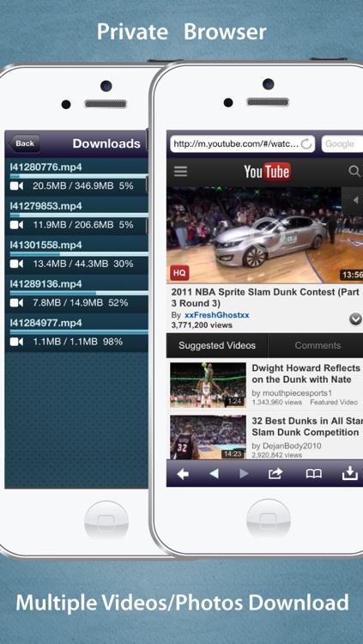
Task: Toggle HQ quality badge on video
Action: (179, 273)
